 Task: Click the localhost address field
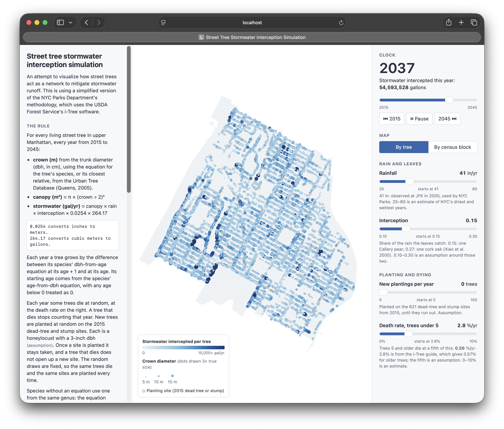252,23
